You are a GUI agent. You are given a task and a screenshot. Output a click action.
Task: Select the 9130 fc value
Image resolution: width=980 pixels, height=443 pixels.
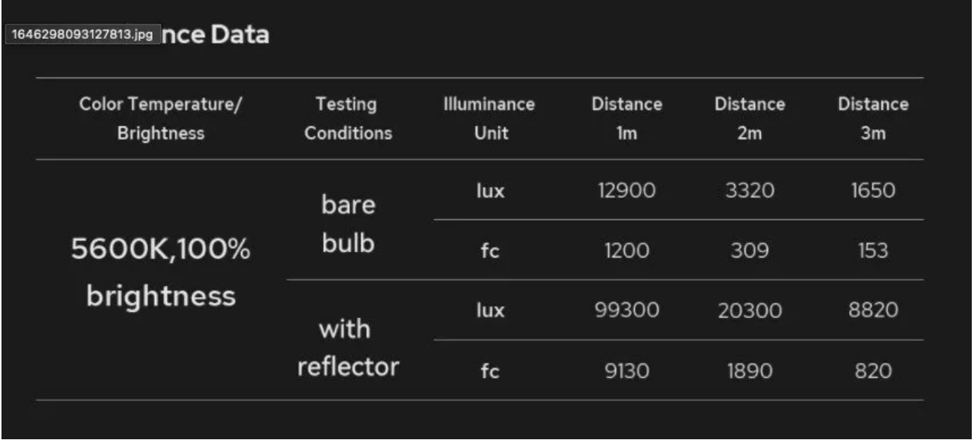626,371
